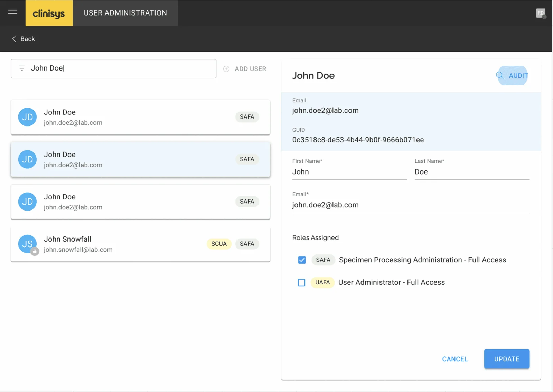Click JD avatar on third John Doe card

pos(27,202)
